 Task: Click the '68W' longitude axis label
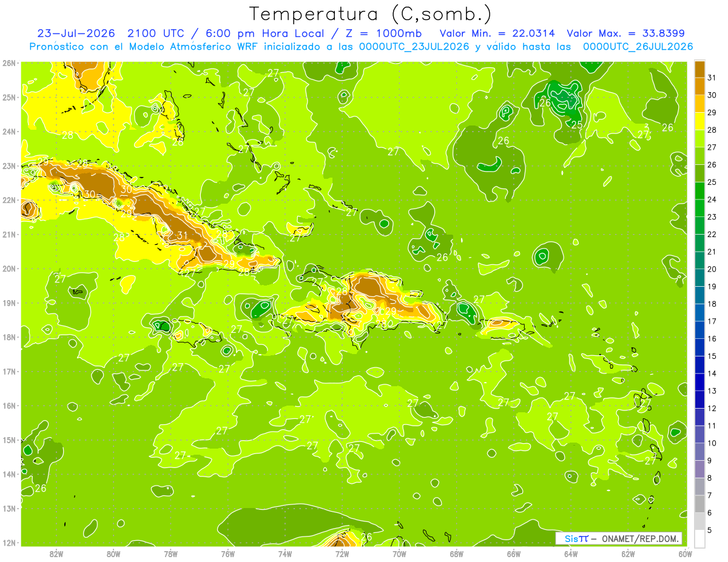point(456,553)
